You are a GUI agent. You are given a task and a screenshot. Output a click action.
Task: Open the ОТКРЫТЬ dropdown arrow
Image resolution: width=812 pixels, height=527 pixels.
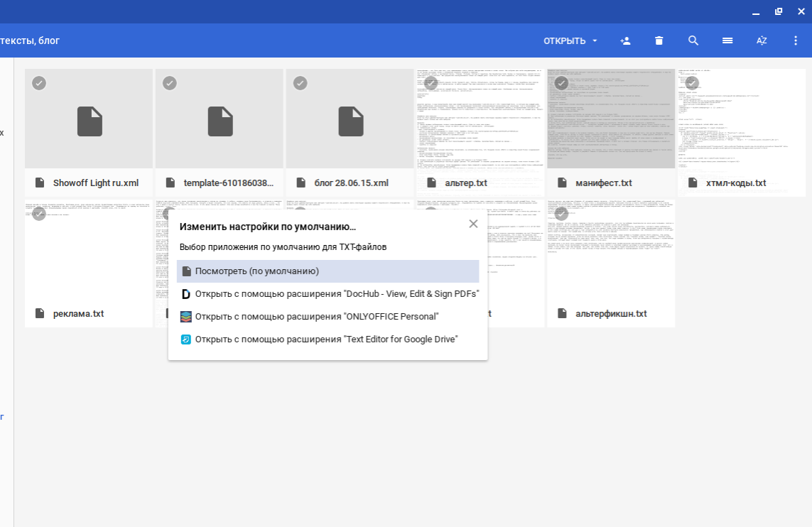pyautogui.click(x=595, y=40)
